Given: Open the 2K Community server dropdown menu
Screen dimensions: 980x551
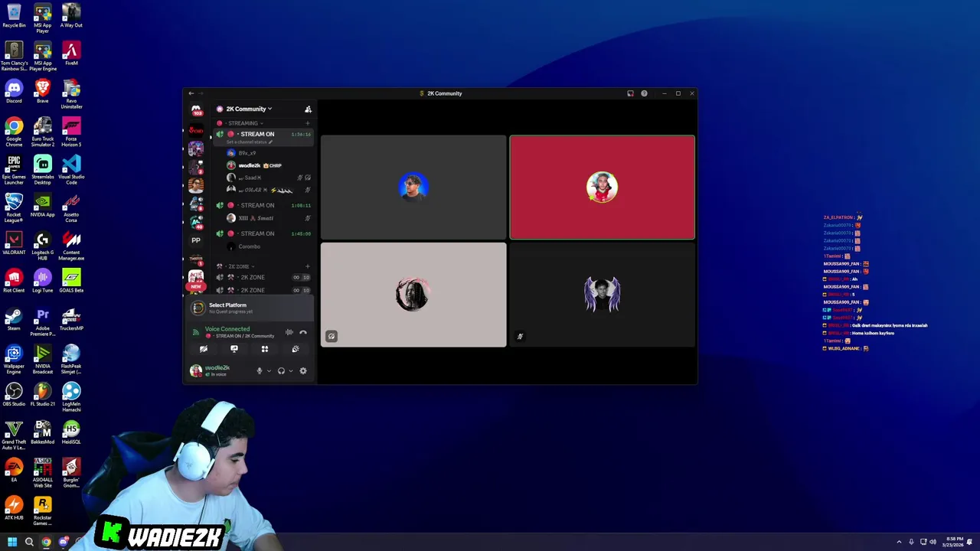Looking at the screenshot, I should tap(249, 109).
